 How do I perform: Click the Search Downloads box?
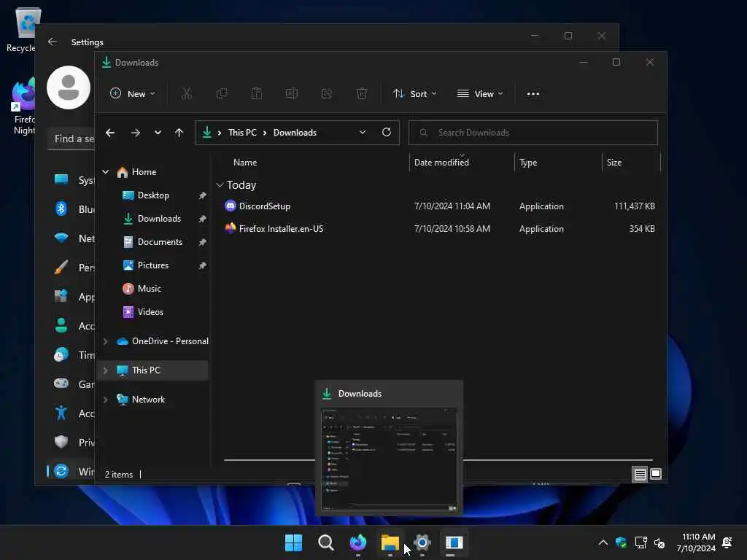[x=533, y=133]
